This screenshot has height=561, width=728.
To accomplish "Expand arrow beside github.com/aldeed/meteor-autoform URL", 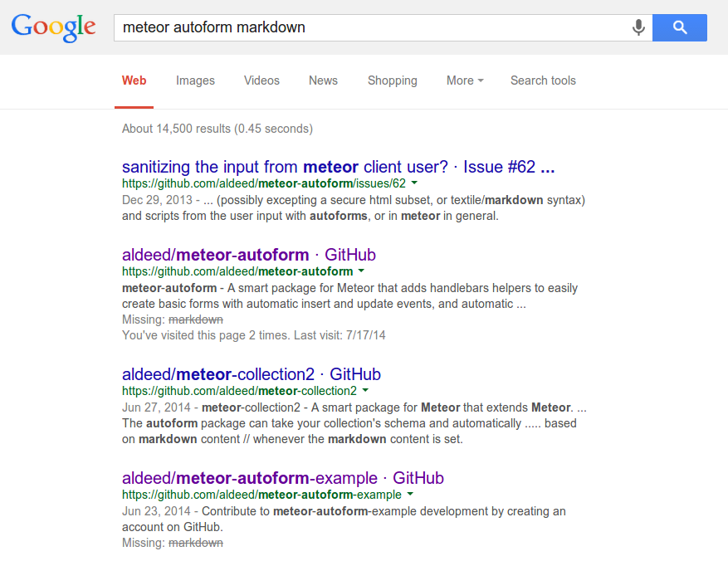I will [x=362, y=271].
